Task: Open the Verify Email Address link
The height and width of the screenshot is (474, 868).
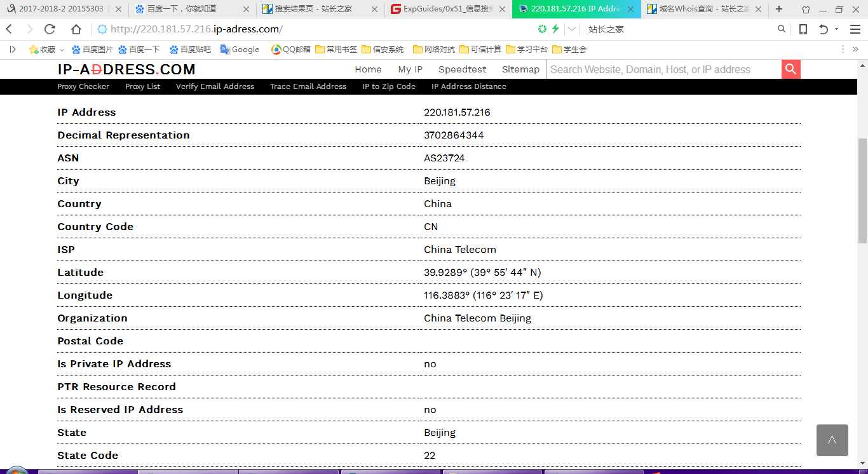Action: coord(215,86)
